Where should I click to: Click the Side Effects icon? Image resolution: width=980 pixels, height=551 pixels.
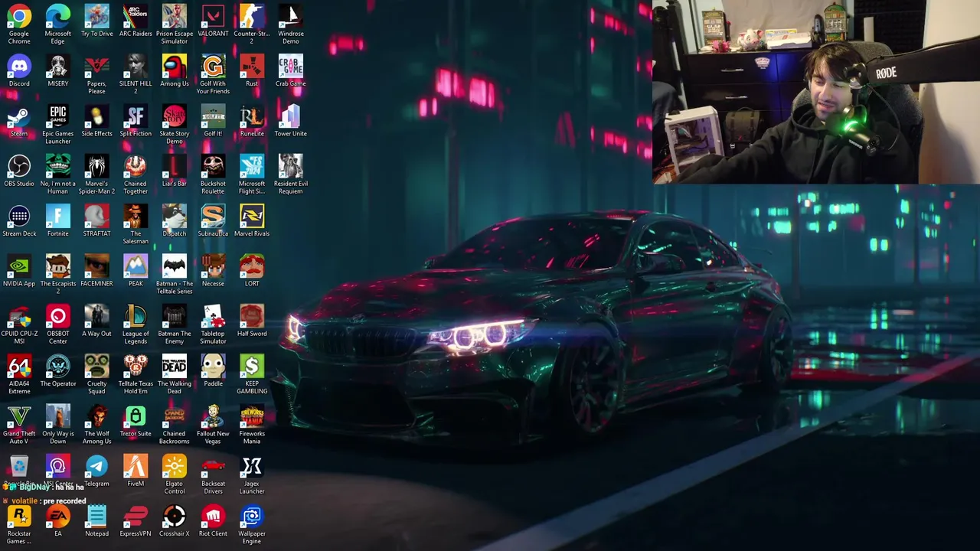click(96, 117)
